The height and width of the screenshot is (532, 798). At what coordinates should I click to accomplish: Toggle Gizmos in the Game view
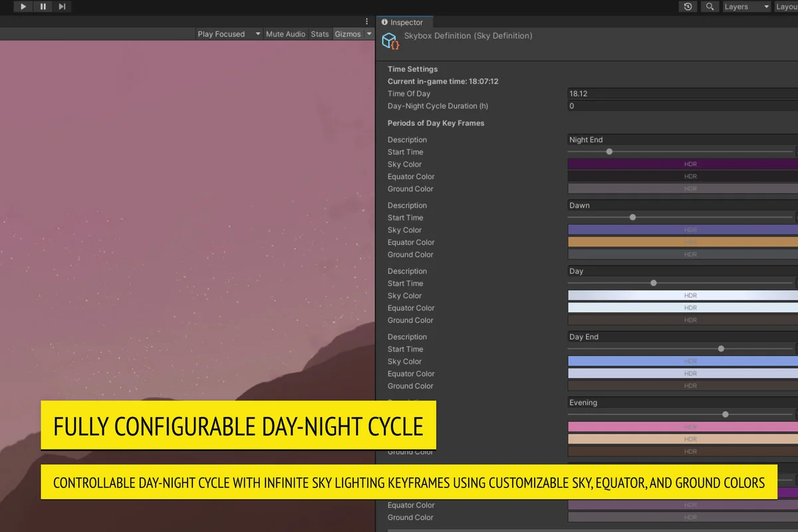click(x=347, y=34)
